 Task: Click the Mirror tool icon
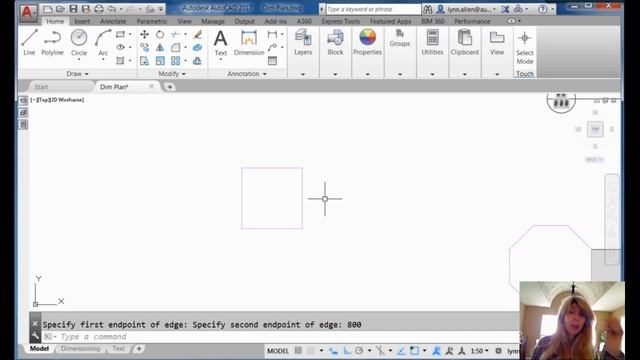tap(160, 48)
